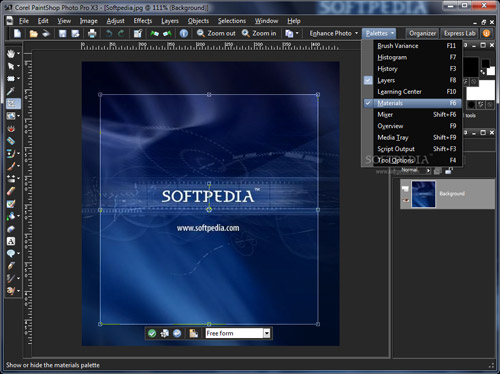Redo the last action
The width and height of the screenshot is (500, 374).
(121, 33)
